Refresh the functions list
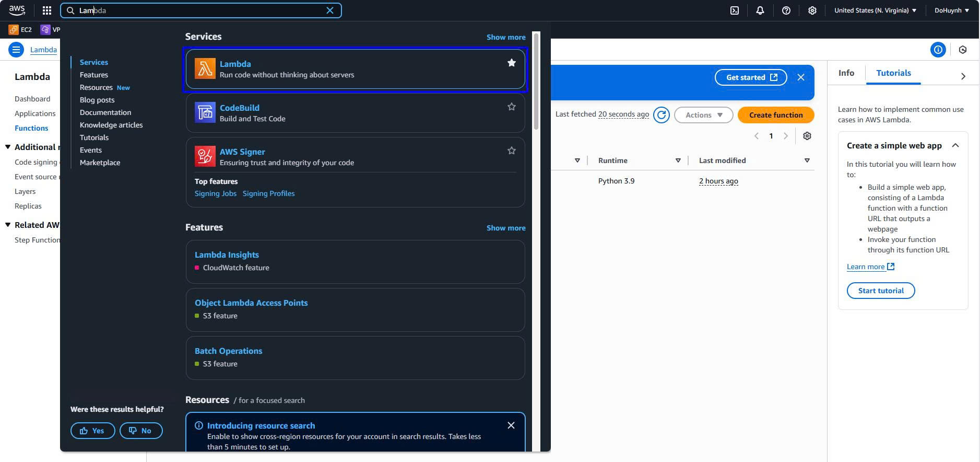The height and width of the screenshot is (462, 980). (662, 115)
